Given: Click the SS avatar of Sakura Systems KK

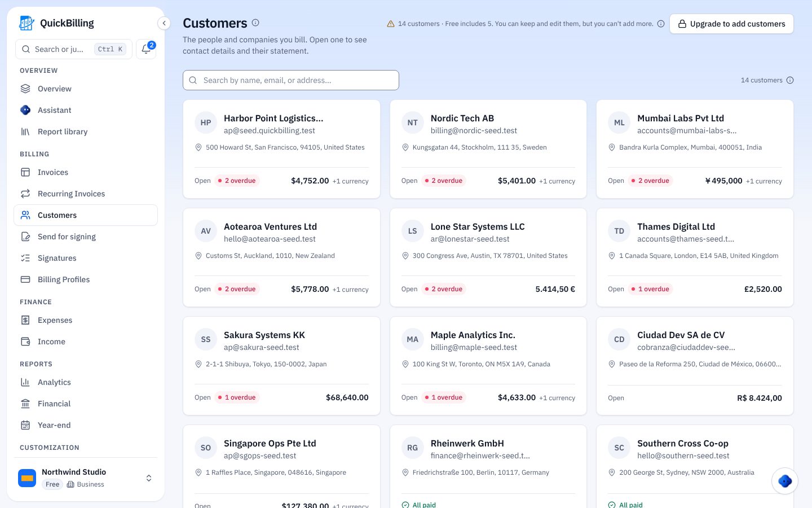Looking at the screenshot, I should click(x=206, y=339).
